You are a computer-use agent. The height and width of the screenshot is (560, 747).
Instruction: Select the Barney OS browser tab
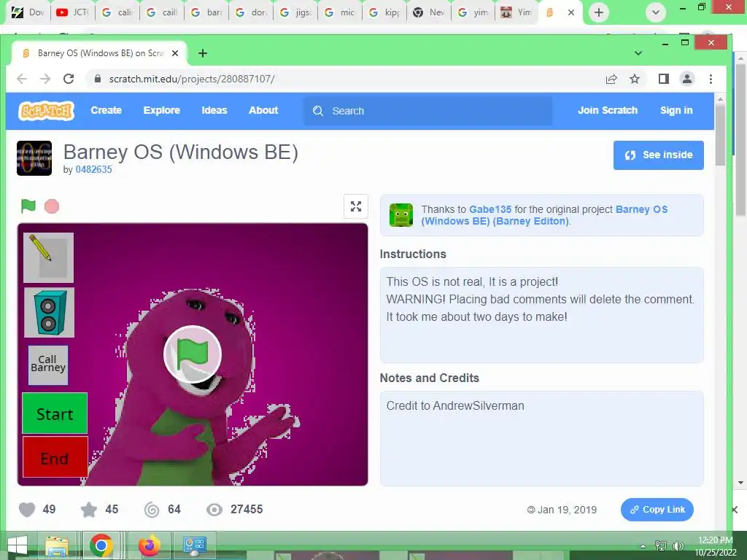[x=99, y=53]
